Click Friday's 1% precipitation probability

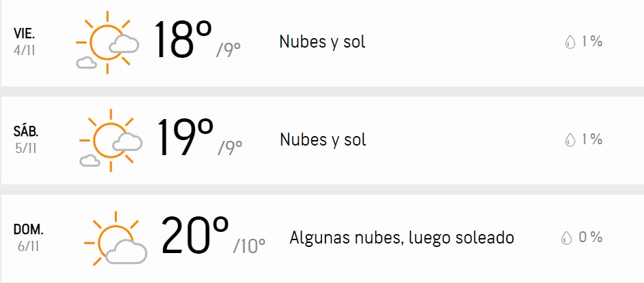tap(592, 42)
